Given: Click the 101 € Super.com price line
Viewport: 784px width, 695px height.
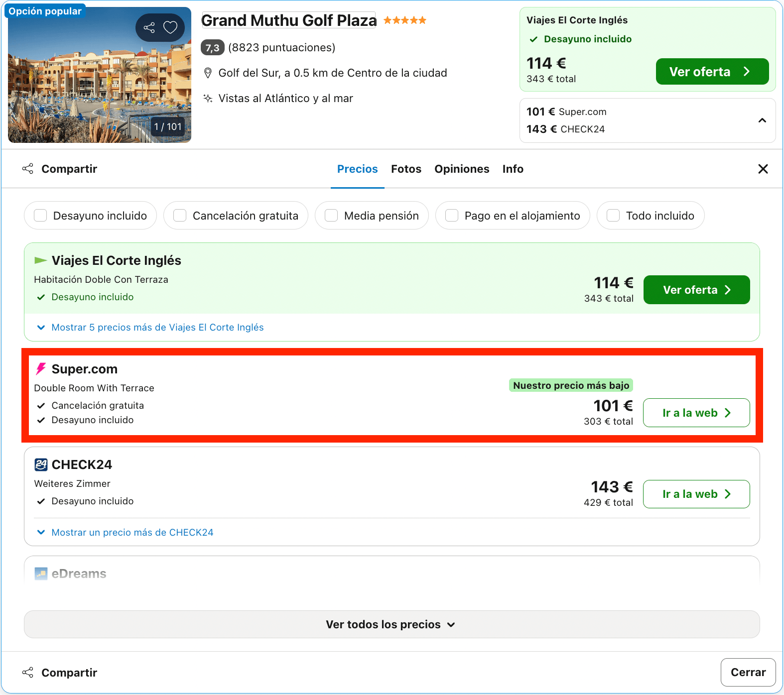Looking at the screenshot, I should [566, 112].
